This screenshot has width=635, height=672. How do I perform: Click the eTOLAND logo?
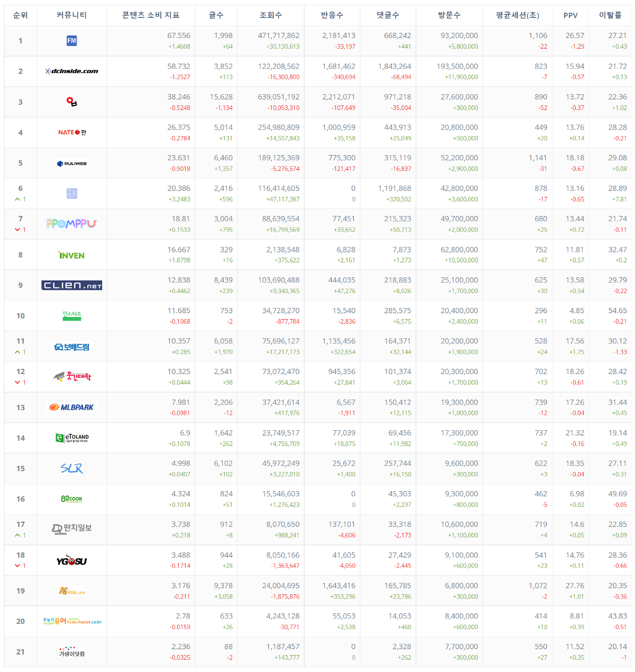click(72, 438)
